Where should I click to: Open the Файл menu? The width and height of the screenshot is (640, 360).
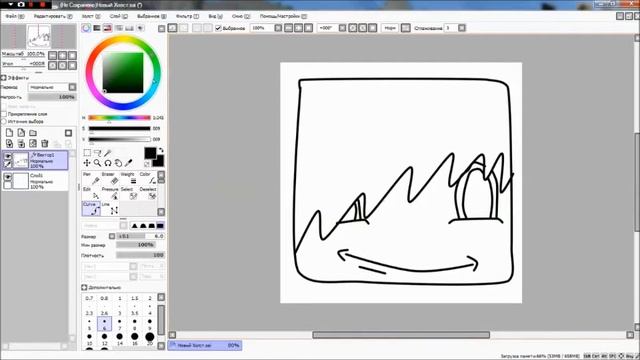coord(15,16)
